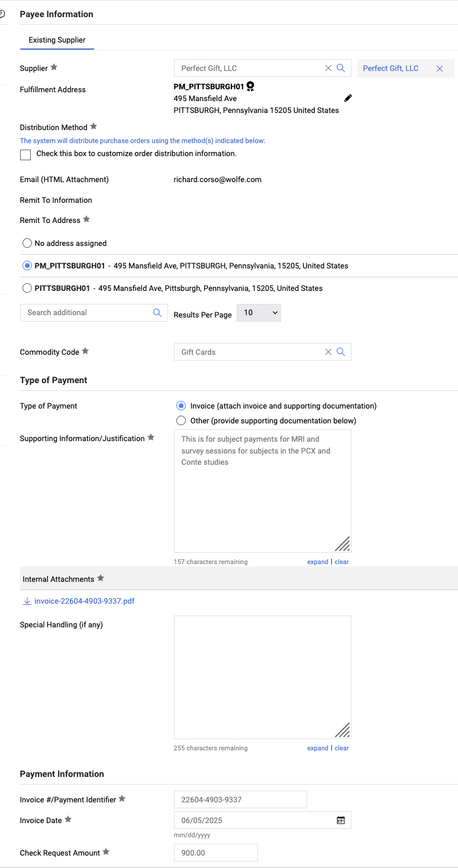Select No address assigned radio option
This screenshot has width=458, height=868.
coord(27,243)
